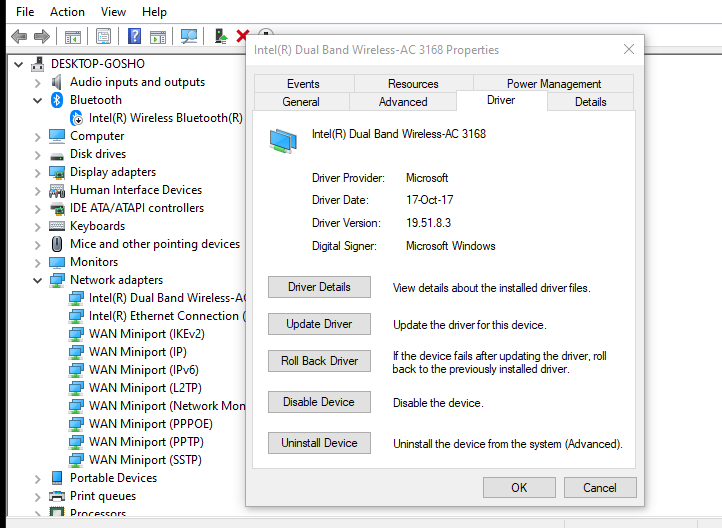Switch to the Power Management tab
722x528 pixels.
tap(553, 84)
